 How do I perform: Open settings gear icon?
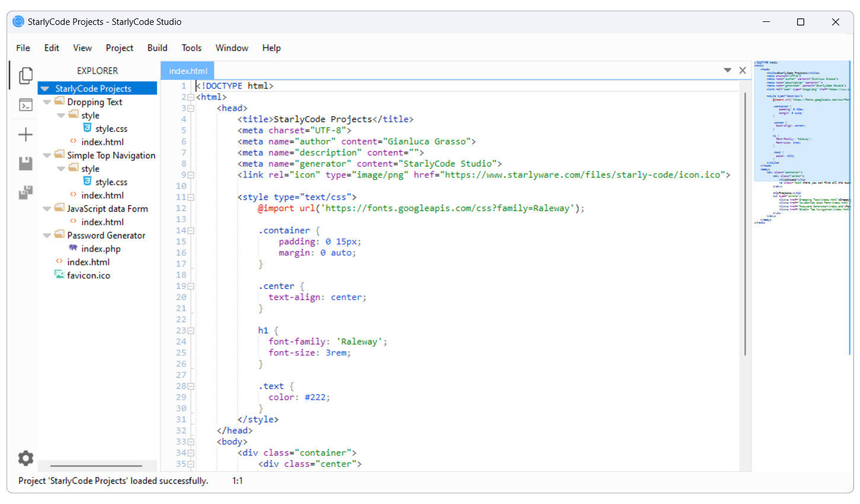(x=26, y=458)
